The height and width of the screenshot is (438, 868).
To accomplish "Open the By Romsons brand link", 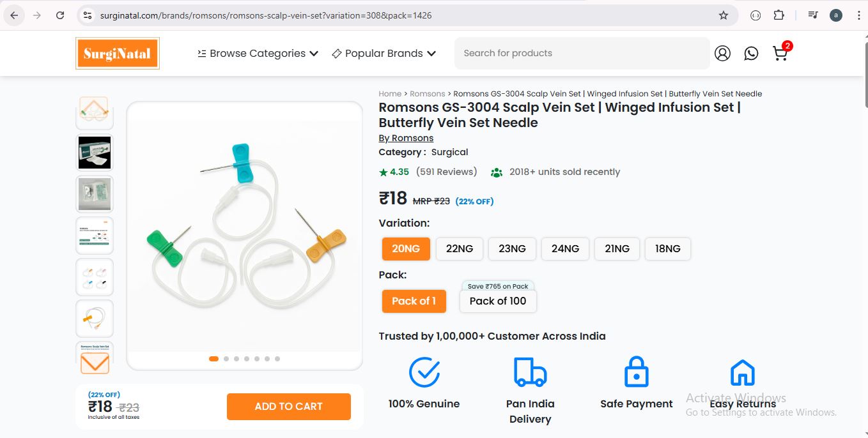I will pyautogui.click(x=406, y=138).
